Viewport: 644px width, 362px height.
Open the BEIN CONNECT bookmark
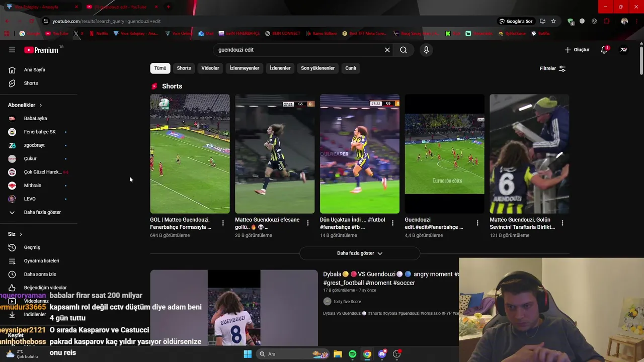tap(282, 34)
